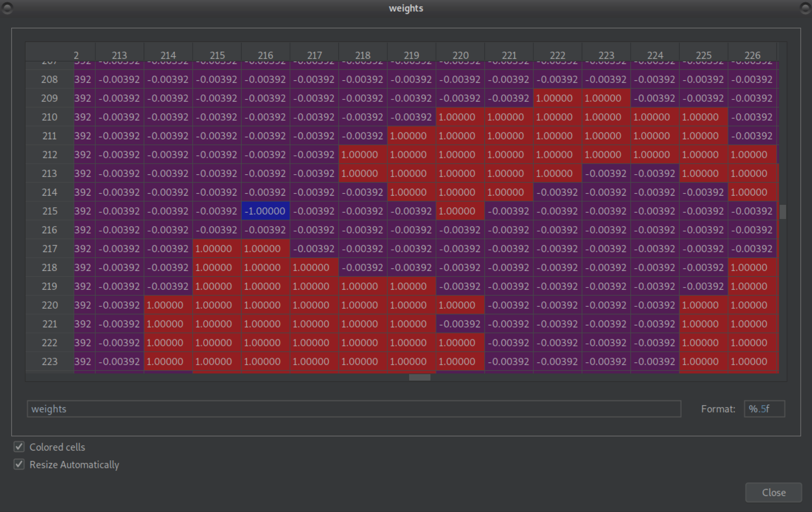Click the red cell at row 209, column 222
Image resolution: width=812 pixels, height=512 pixels.
coord(557,98)
